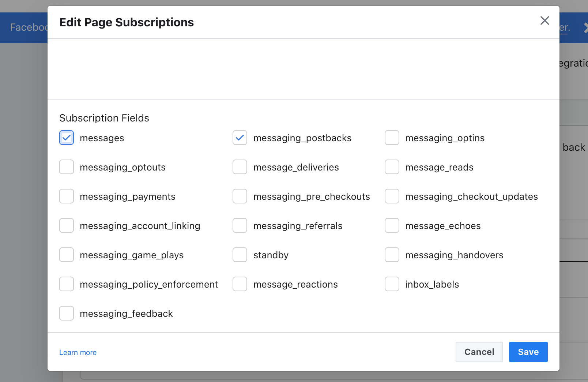Save the page subscription changes
The image size is (588, 382).
pos(528,352)
